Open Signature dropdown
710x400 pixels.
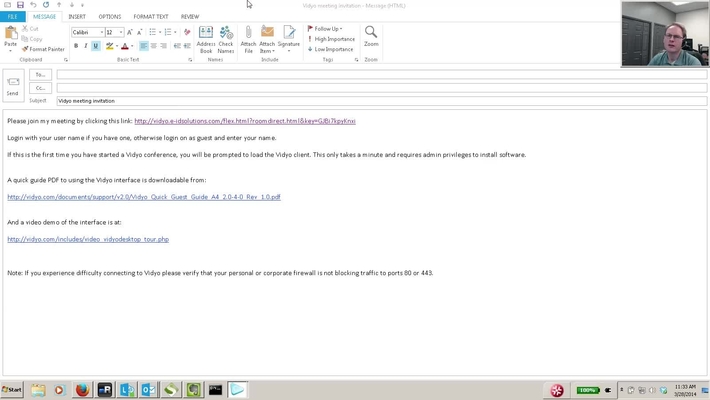point(289,51)
